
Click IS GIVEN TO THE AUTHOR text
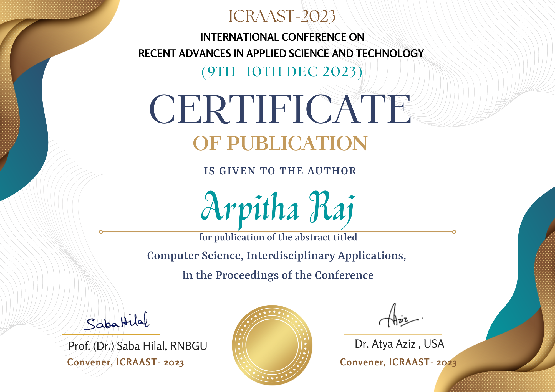[280, 171]
